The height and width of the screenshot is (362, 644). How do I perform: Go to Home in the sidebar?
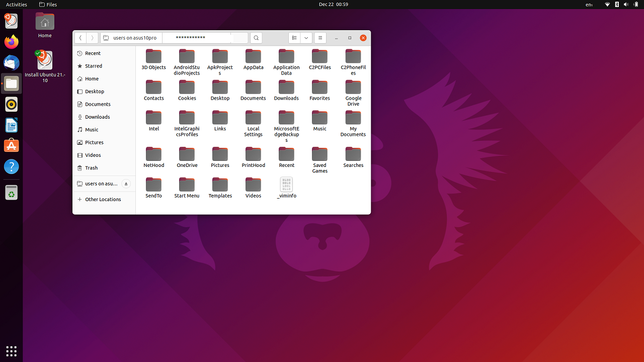click(x=104, y=78)
